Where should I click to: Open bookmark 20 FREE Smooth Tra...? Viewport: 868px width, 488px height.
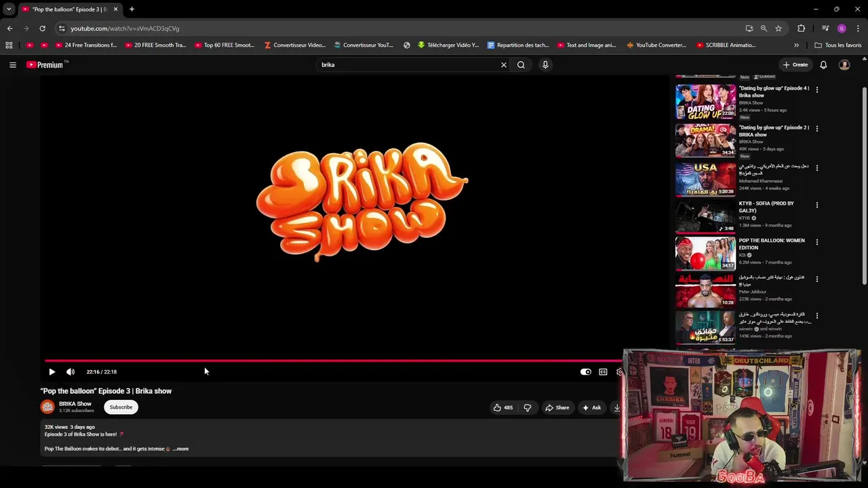tap(155, 45)
